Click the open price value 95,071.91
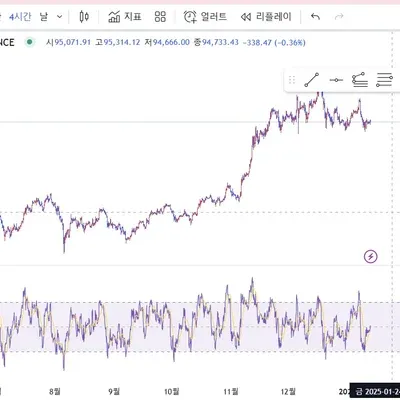400x400 pixels. pos(73,43)
